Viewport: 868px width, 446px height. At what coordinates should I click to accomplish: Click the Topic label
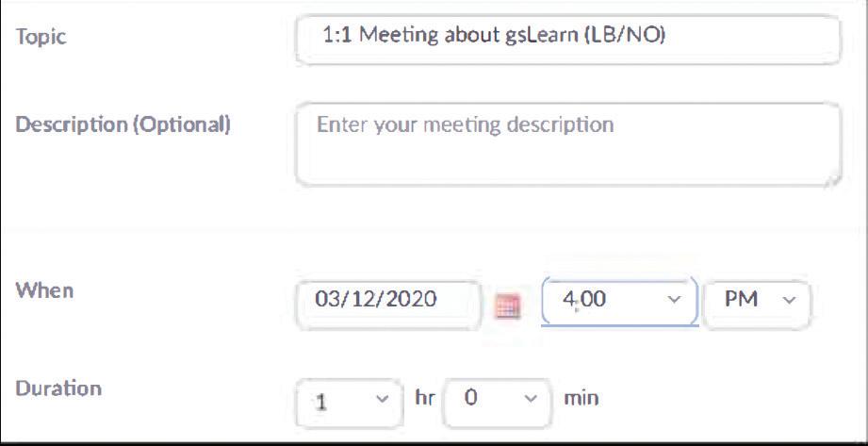coord(41,37)
